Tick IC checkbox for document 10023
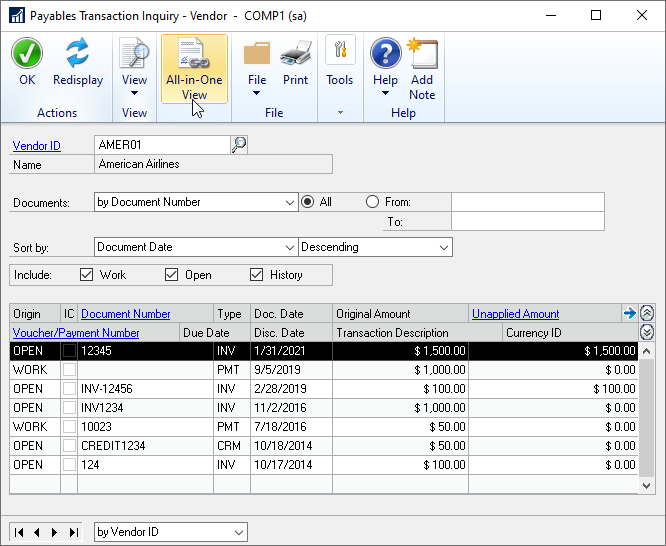The height and width of the screenshot is (546, 666). [x=69, y=426]
